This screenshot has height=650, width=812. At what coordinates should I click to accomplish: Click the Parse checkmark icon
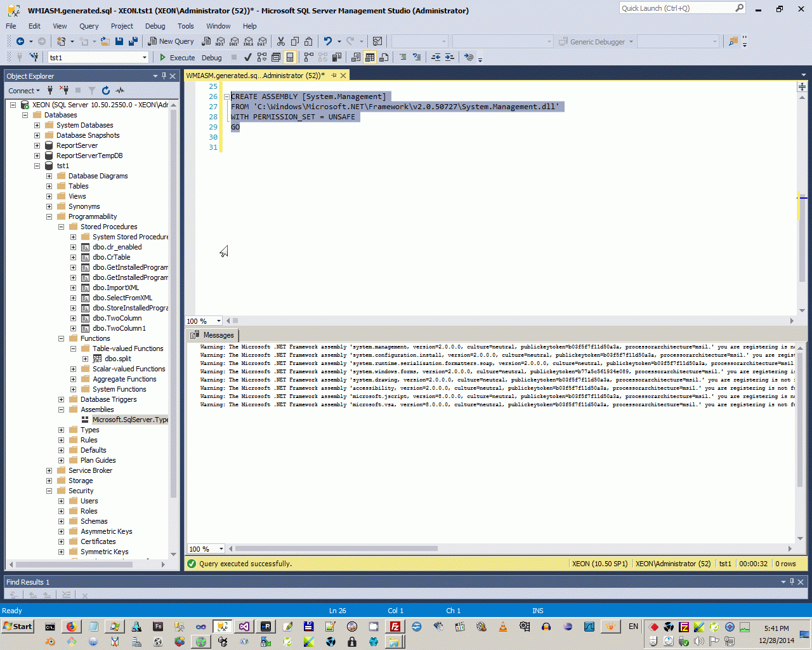tap(248, 57)
